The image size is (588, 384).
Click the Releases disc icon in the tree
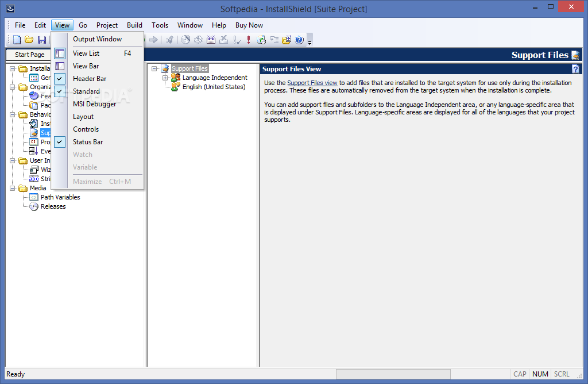point(34,206)
